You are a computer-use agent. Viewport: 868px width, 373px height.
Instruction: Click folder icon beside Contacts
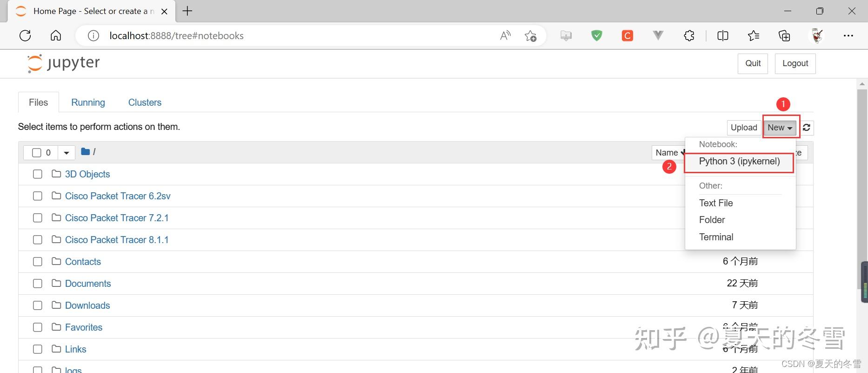[56, 261]
